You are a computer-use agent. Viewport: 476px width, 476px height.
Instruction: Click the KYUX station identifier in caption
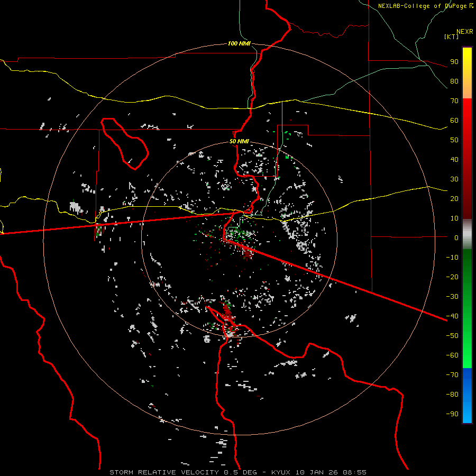281,472
